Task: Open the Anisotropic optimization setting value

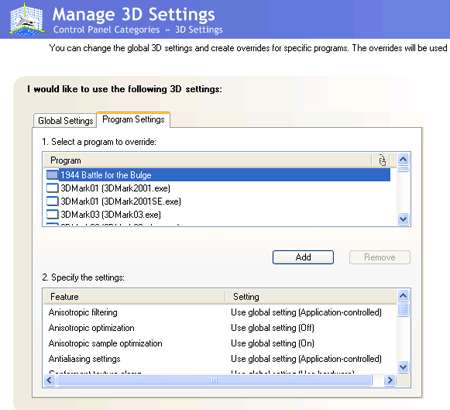Action: (x=272, y=328)
